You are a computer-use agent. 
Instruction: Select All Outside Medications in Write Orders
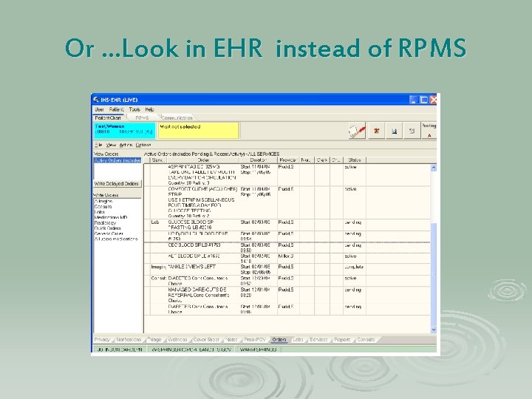pos(116,239)
